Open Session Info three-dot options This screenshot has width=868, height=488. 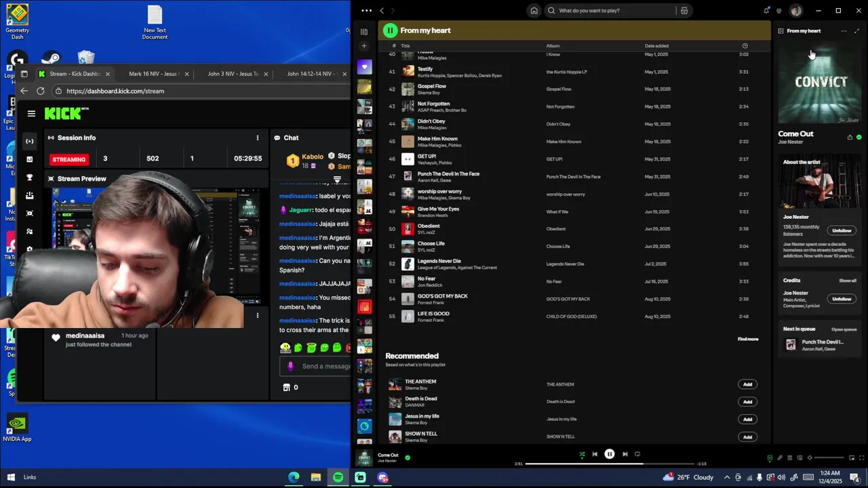pos(258,138)
